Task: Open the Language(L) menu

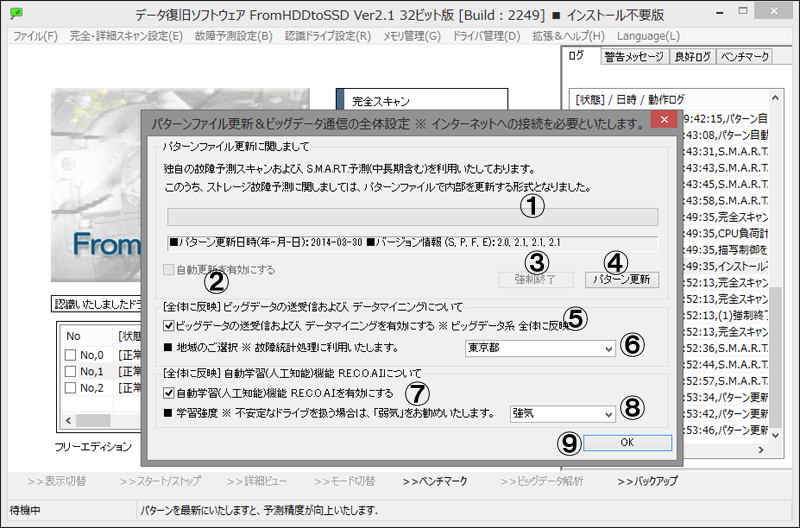Action: point(648,36)
